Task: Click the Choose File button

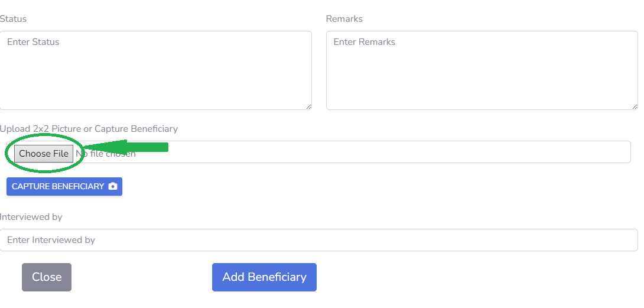Action: coord(44,153)
